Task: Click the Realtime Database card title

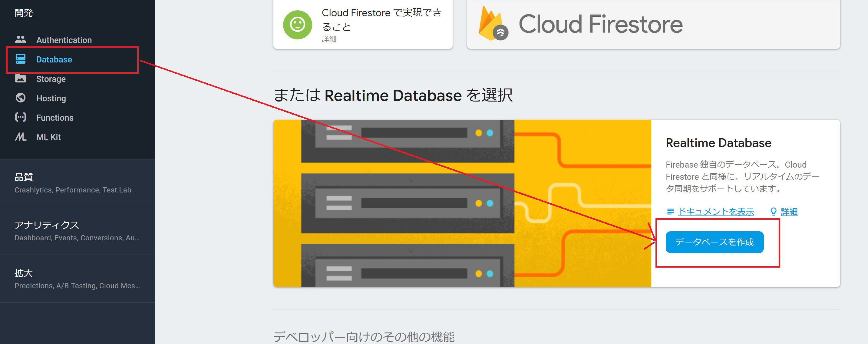Action: click(718, 143)
